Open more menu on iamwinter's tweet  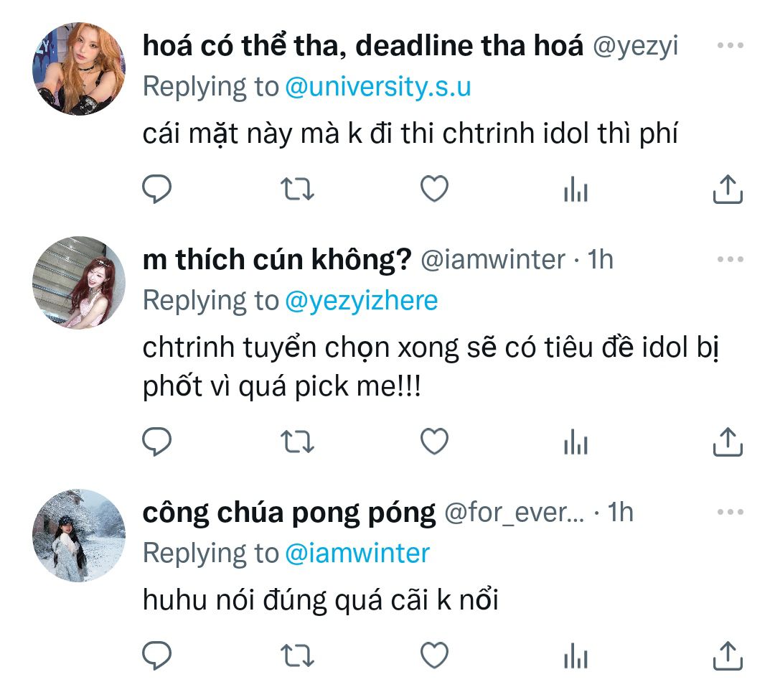click(x=731, y=259)
